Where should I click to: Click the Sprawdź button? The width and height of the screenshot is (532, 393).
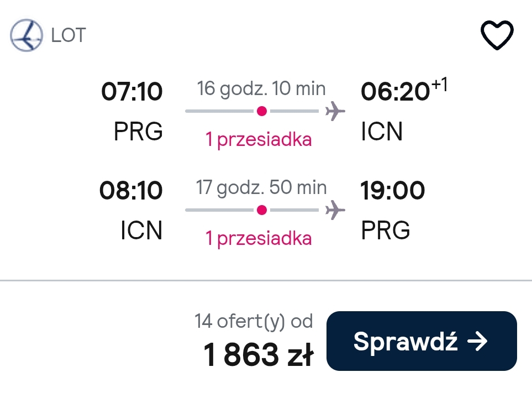[x=422, y=341]
